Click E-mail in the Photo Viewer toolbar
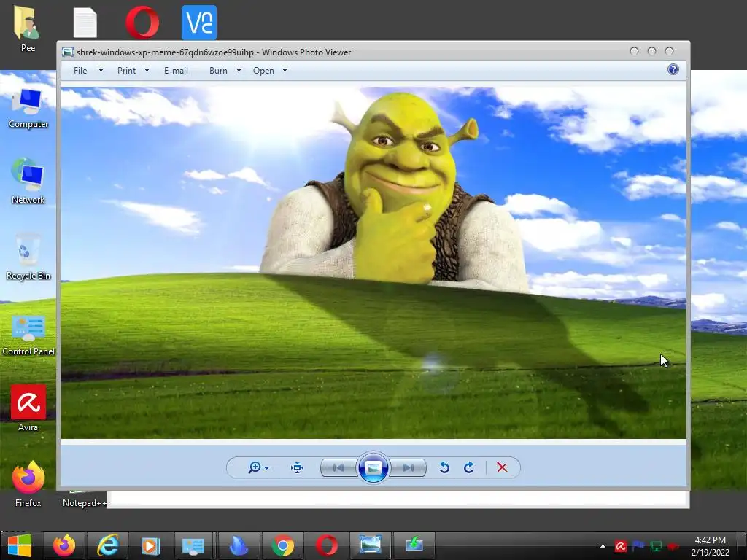 176,71
